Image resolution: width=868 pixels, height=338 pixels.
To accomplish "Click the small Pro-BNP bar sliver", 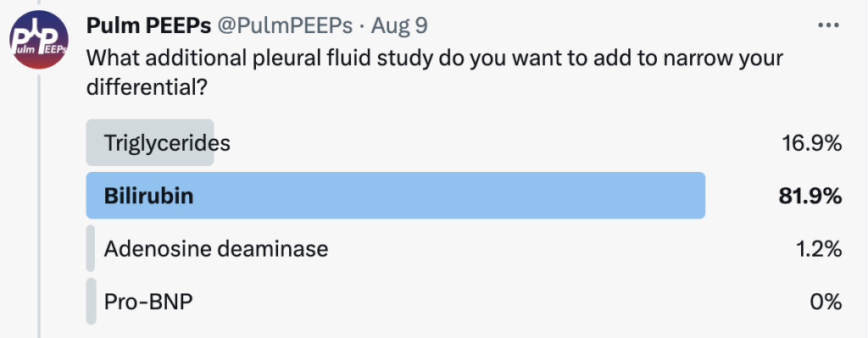I will tap(91, 302).
